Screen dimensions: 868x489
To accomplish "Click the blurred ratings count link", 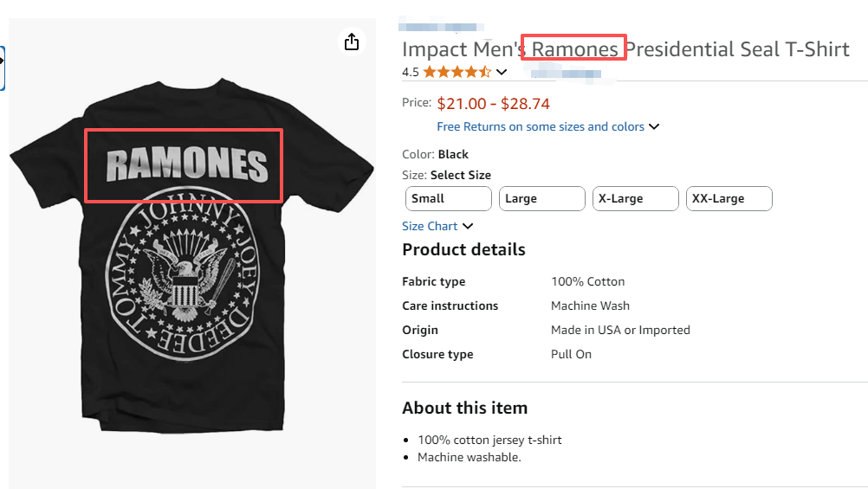I will pos(563,72).
